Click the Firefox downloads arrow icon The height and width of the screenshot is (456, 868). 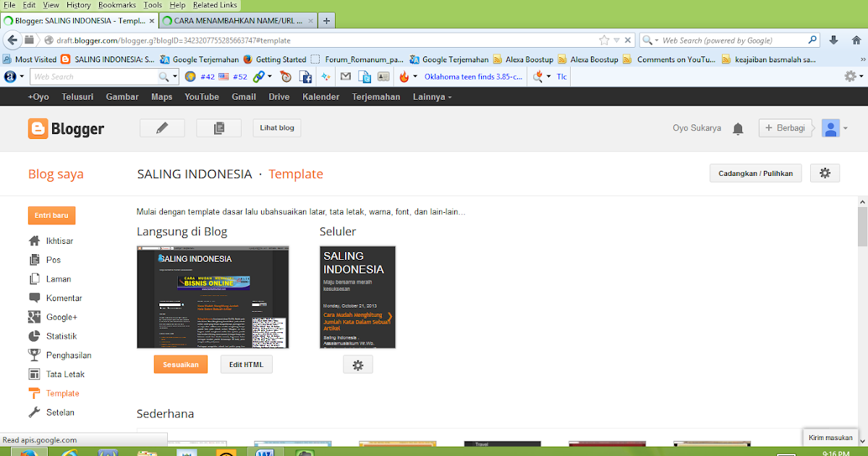coord(834,41)
